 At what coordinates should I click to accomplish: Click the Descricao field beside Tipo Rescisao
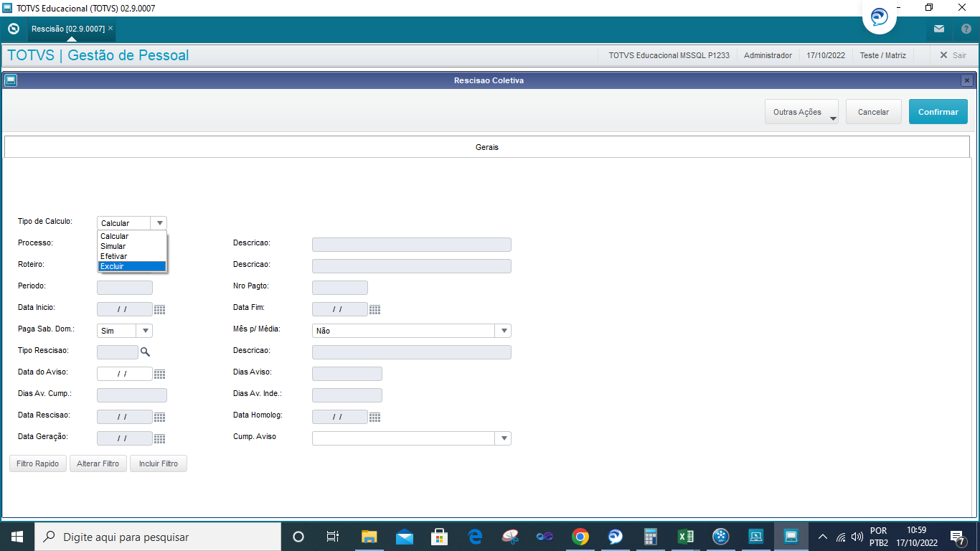[x=412, y=352]
